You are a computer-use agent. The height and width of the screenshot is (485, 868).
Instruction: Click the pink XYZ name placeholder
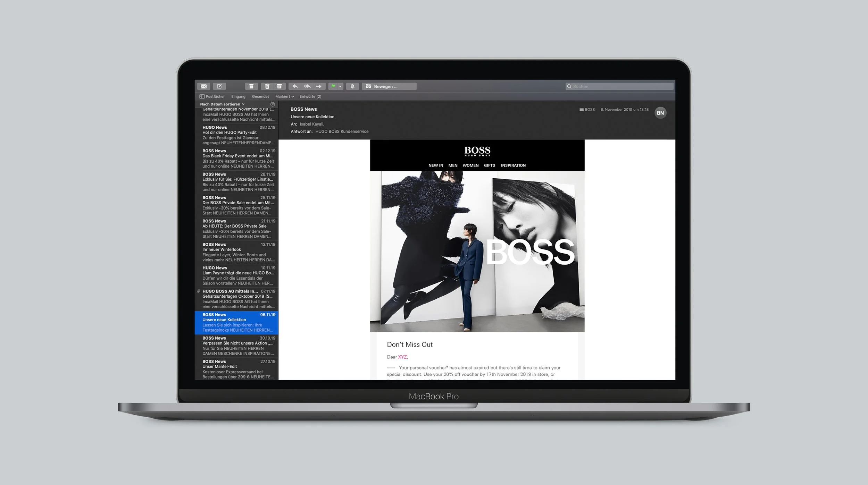(402, 357)
